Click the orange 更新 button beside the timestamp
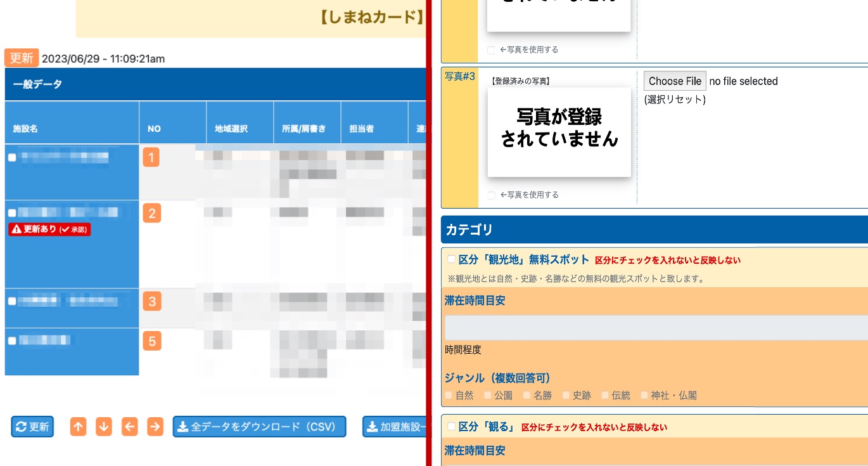The width and height of the screenshot is (868, 466). click(x=22, y=58)
